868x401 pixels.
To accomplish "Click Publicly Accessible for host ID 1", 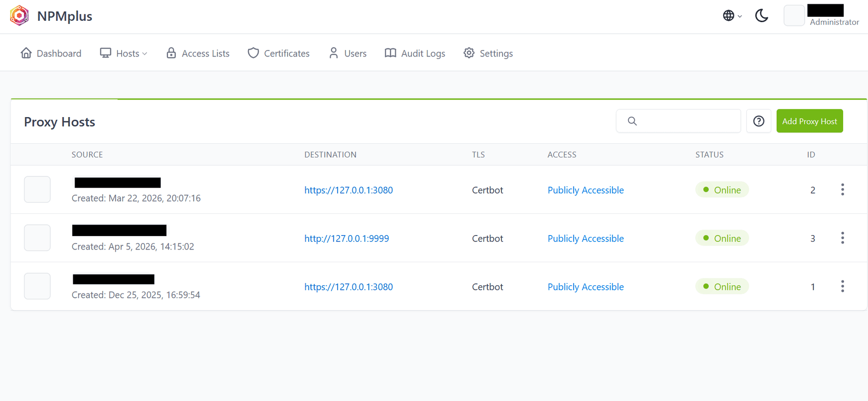I will (x=585, y=287).
